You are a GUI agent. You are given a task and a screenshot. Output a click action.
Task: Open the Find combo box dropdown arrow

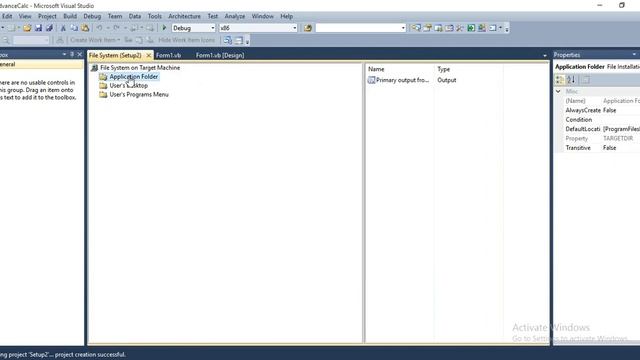pyautogui.click(x=403, y=28)
